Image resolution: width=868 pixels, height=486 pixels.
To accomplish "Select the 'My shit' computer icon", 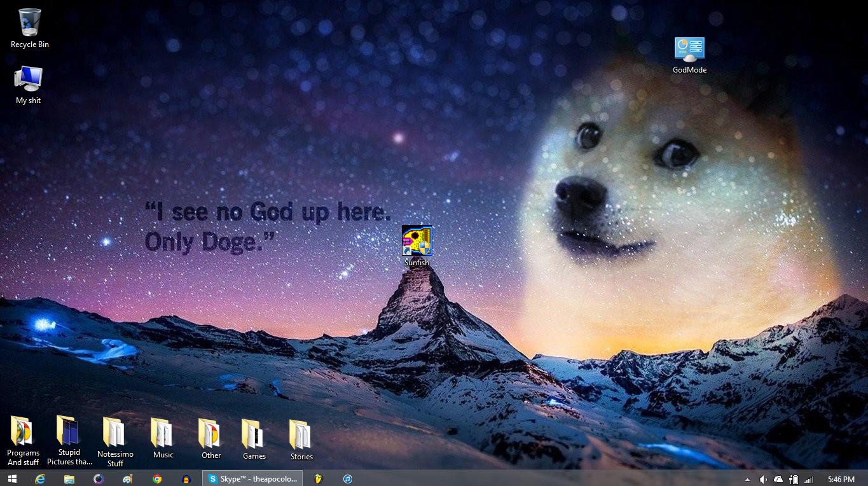I will [x=29, y=80].
